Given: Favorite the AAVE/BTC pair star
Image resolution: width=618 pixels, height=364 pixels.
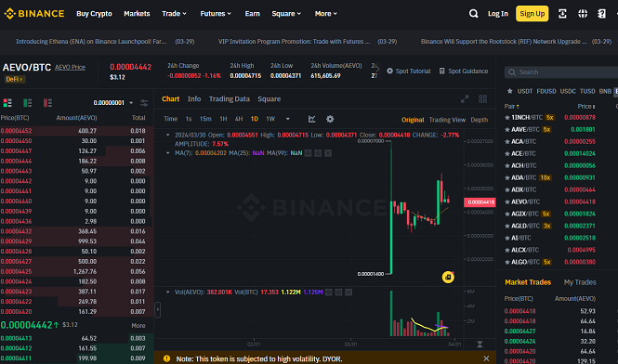Looking at the screenshot, I should pos(507,130).
